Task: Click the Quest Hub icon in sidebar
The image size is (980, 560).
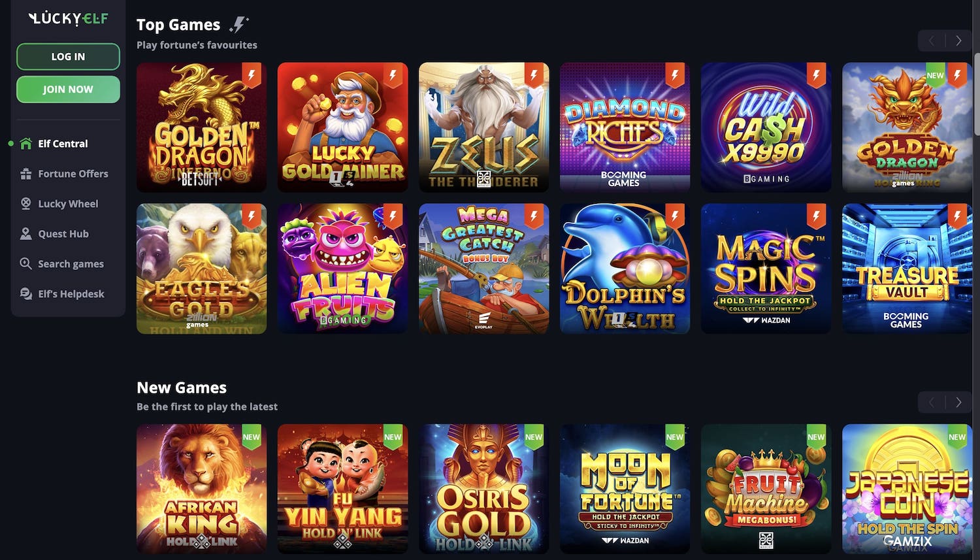Action: (x=26, y=234)
